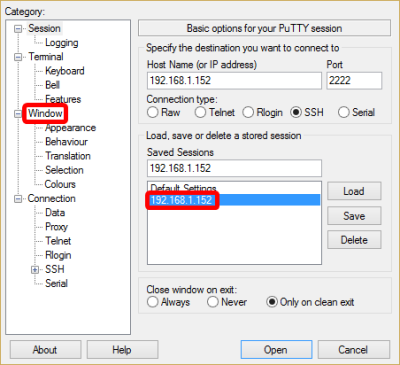Open the Telnet category in tree

click(x=58, y=241)
